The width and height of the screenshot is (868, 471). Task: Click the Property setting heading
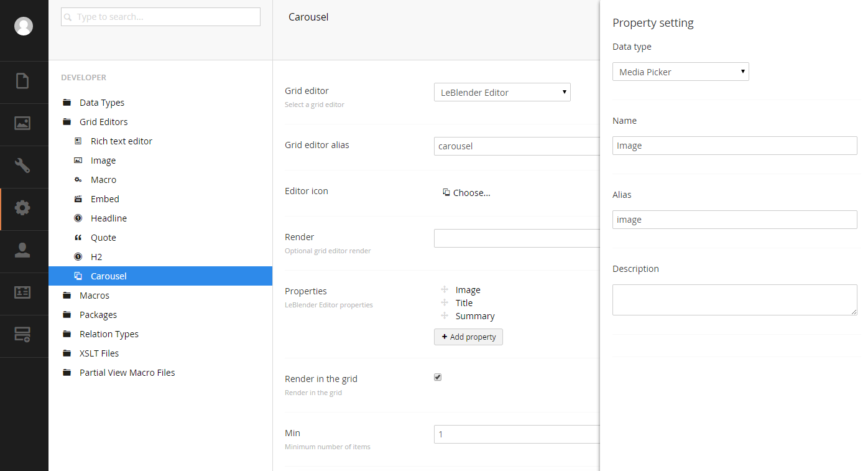tap(653, 23)
